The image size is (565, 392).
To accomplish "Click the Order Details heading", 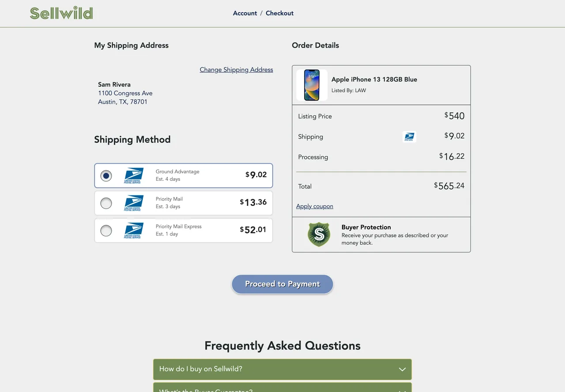I will (x=316, y=45).
